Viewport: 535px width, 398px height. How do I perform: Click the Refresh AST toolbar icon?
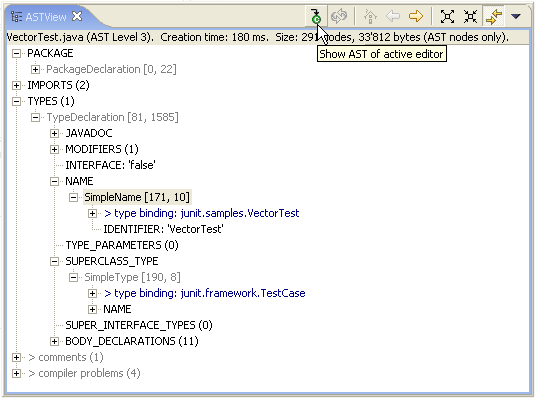(x=339, y=16)
